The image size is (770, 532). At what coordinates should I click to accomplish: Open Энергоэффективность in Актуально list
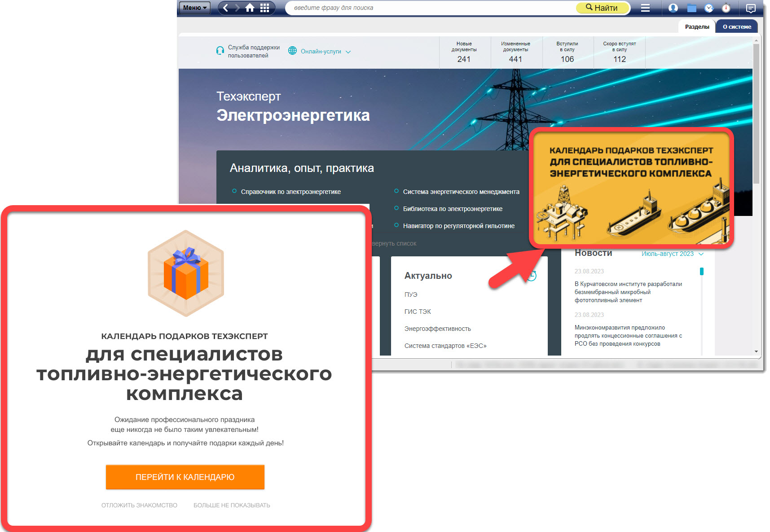[437, 329]
